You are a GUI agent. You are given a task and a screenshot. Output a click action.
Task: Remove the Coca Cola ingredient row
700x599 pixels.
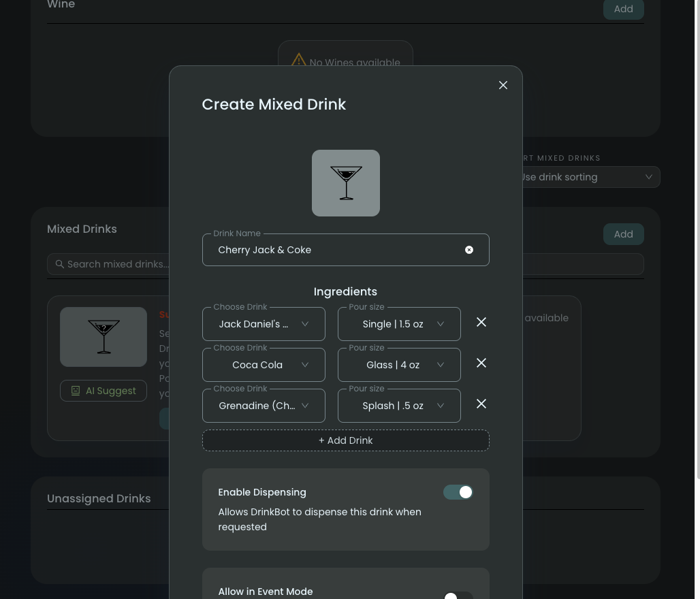(481, 363)
